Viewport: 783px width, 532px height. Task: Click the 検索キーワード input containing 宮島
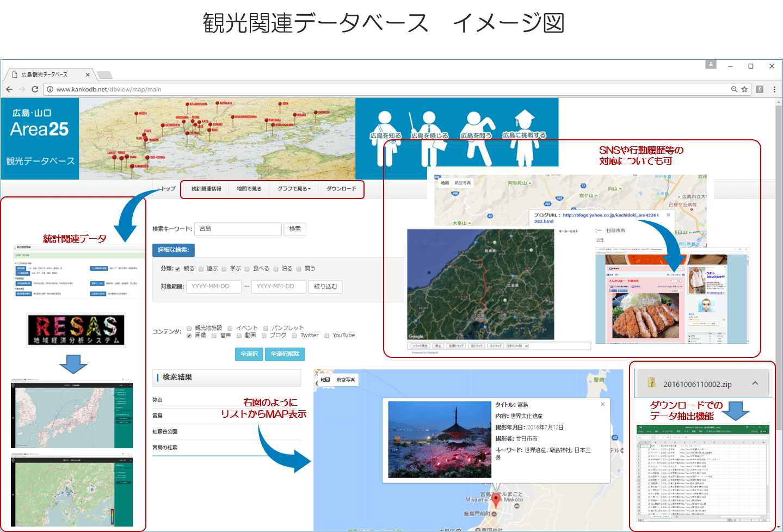(x=238, y=229)
